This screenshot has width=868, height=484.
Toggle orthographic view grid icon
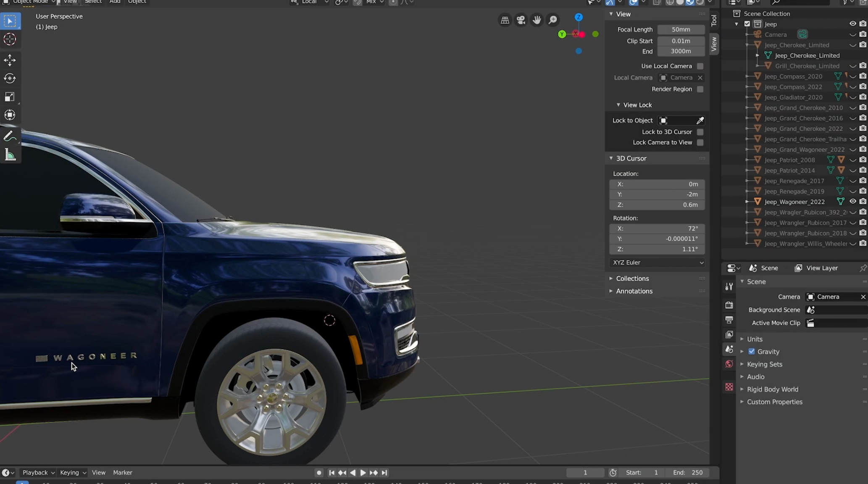[x=505, y=20]
